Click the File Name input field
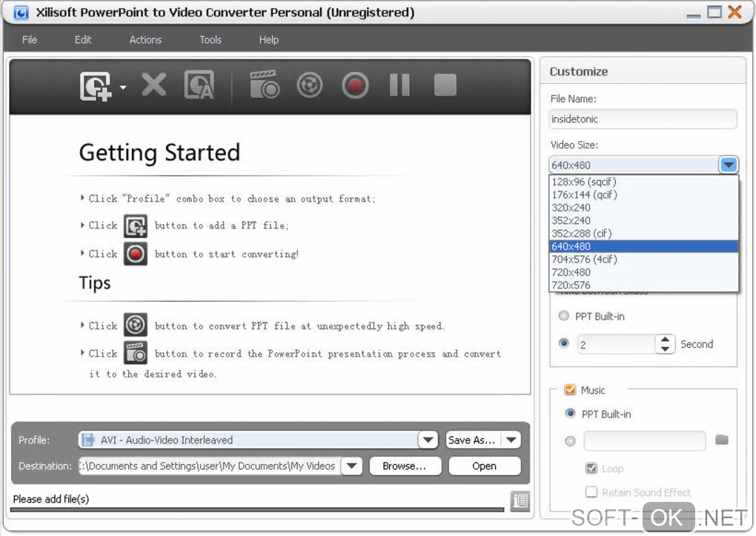This screenshot has width=756, height=536. coord(643,119)
